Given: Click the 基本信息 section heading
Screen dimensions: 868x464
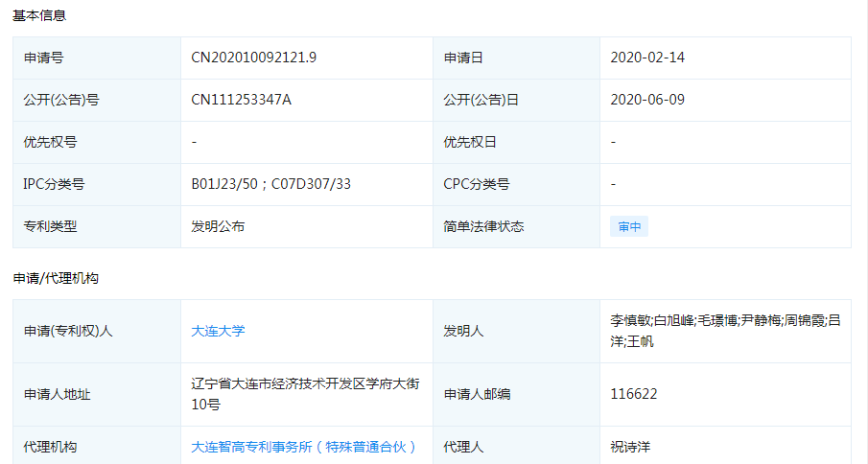Looking at the screenshot, I should 39,16.
